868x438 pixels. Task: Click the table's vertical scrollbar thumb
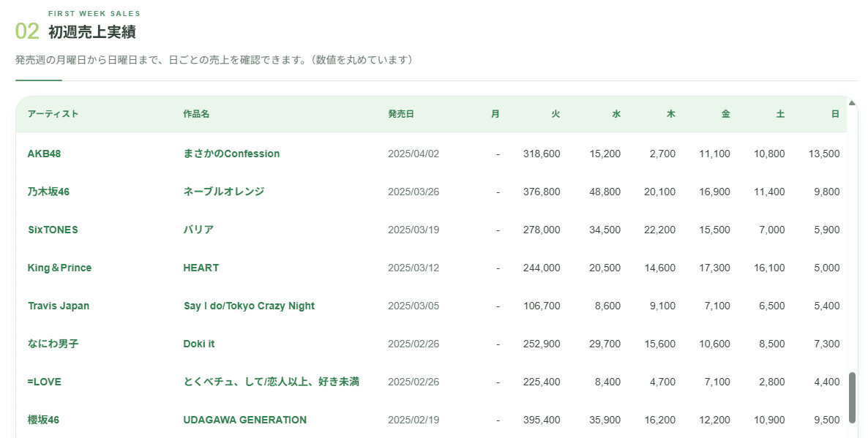click(853, 399)
